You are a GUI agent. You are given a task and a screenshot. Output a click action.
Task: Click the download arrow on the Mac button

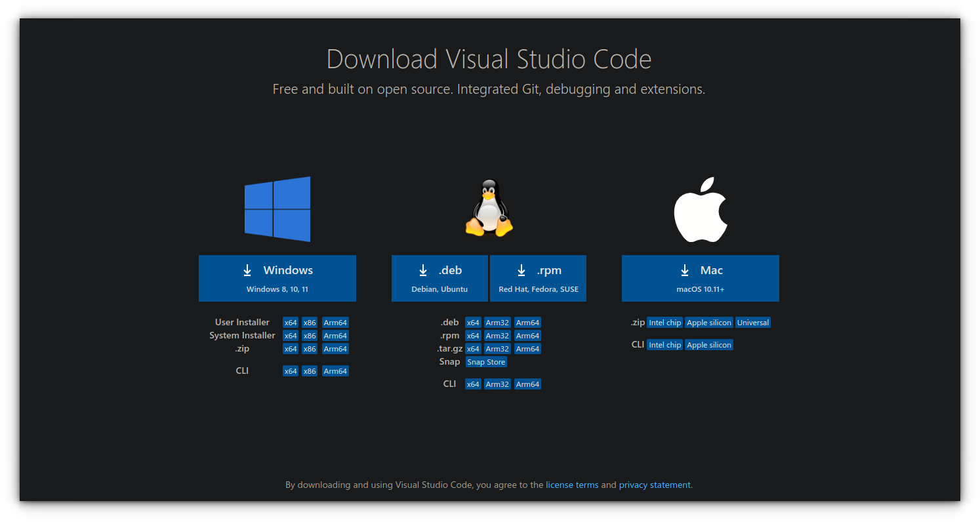click(x=685, y=270)
